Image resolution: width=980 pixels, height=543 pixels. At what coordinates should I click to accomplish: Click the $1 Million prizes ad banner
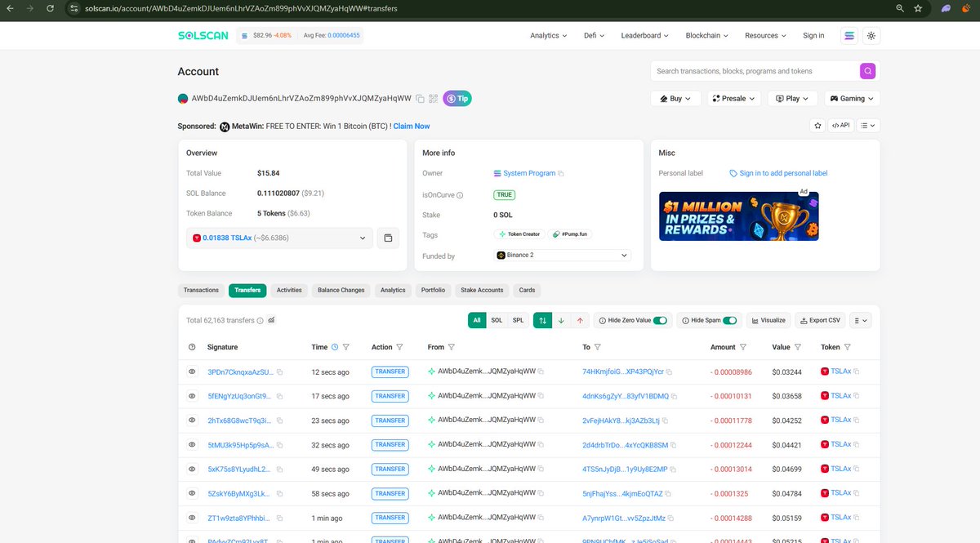(x=739, y=216)
